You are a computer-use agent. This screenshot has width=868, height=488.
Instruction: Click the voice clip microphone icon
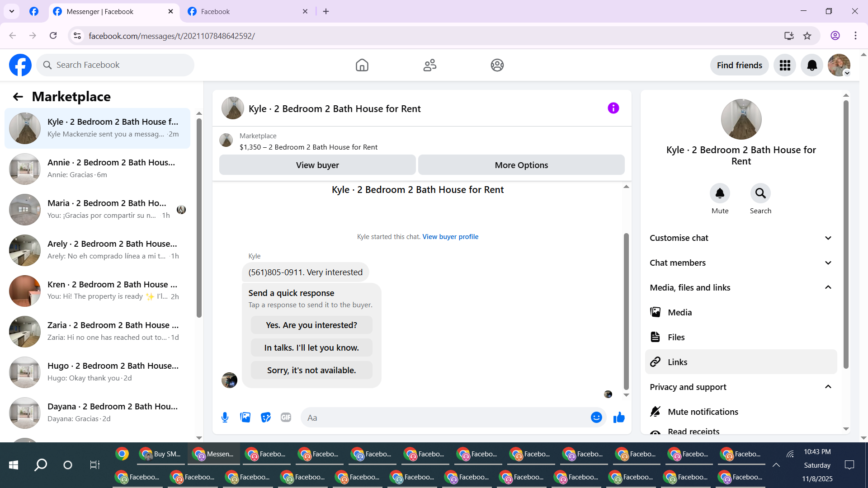click(x=225, y=418)
